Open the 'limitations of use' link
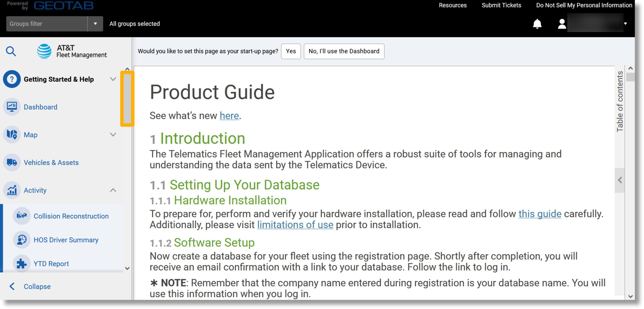Screen dimensions: 644x309 [x=295, y=225]
